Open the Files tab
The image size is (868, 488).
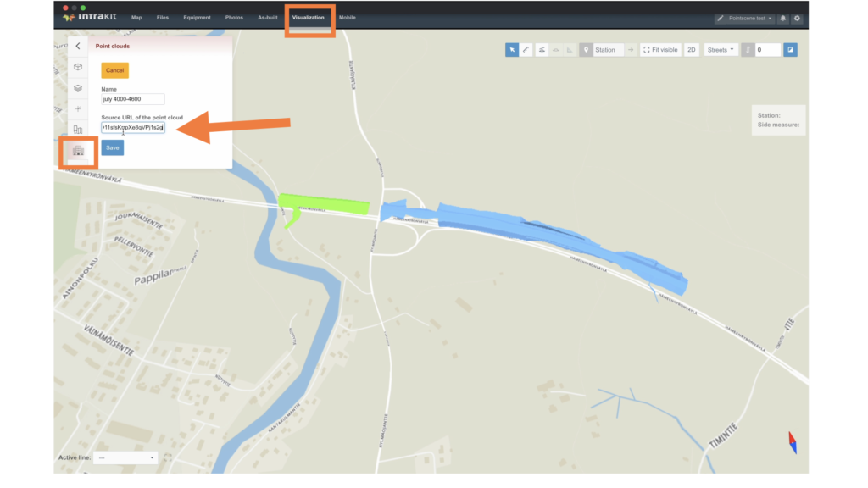[162, 18]
